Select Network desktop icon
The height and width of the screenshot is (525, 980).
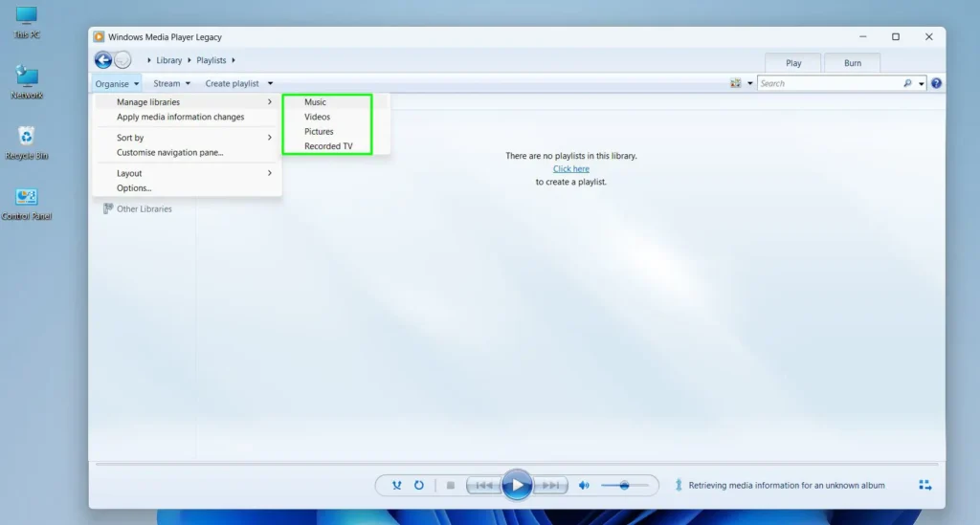(26, 82)
